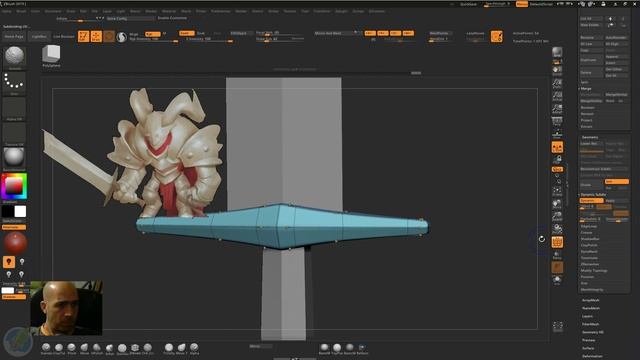Expand the DynaMesh section
This screenshot has width=640, height=360.
589,251
